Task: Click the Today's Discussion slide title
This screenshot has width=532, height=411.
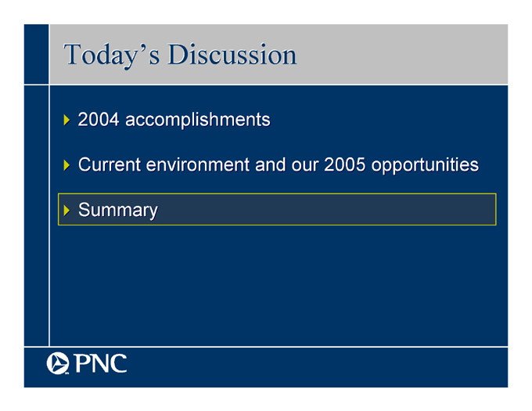Action: click(180, 56)
